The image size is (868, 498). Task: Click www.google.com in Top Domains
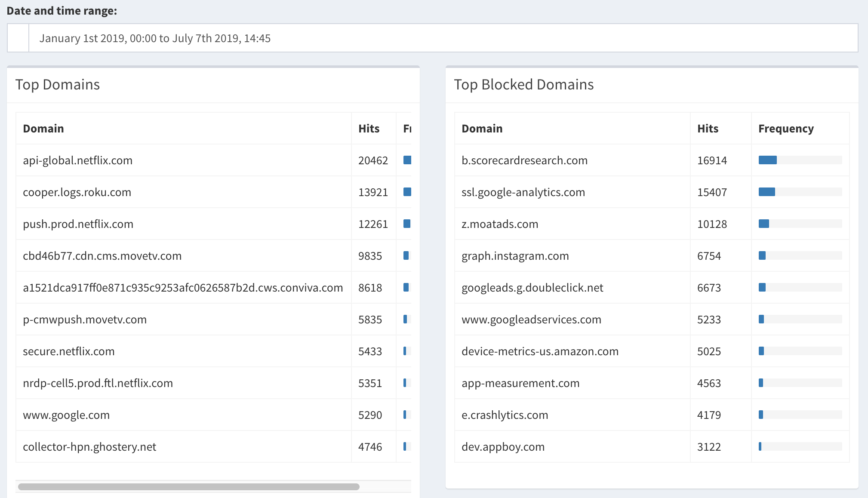click(66, 415)
